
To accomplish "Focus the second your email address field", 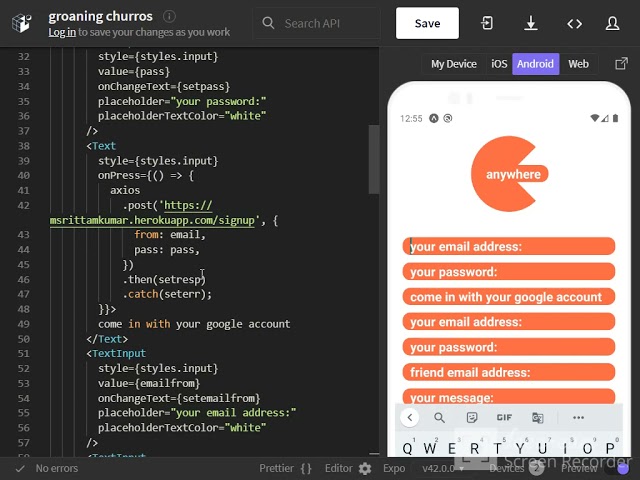I will [x=509, y=322].
